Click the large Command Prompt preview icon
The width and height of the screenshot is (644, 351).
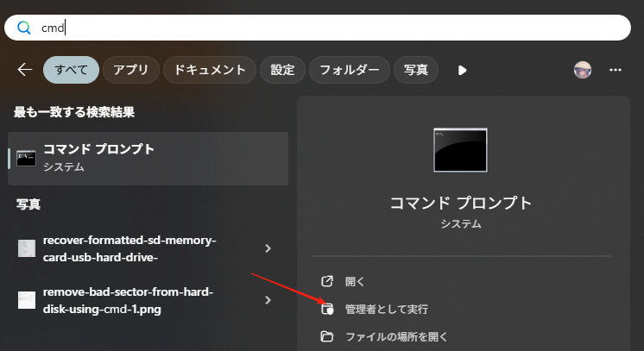(460, 150)
